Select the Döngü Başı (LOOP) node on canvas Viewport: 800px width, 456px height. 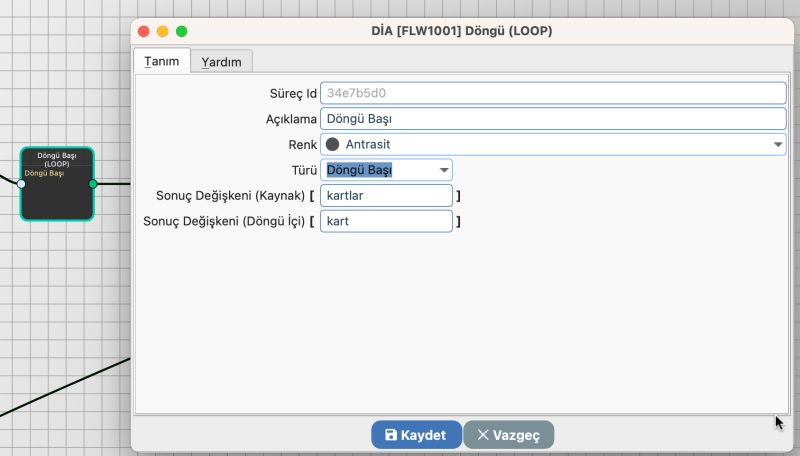pos(57,195)
